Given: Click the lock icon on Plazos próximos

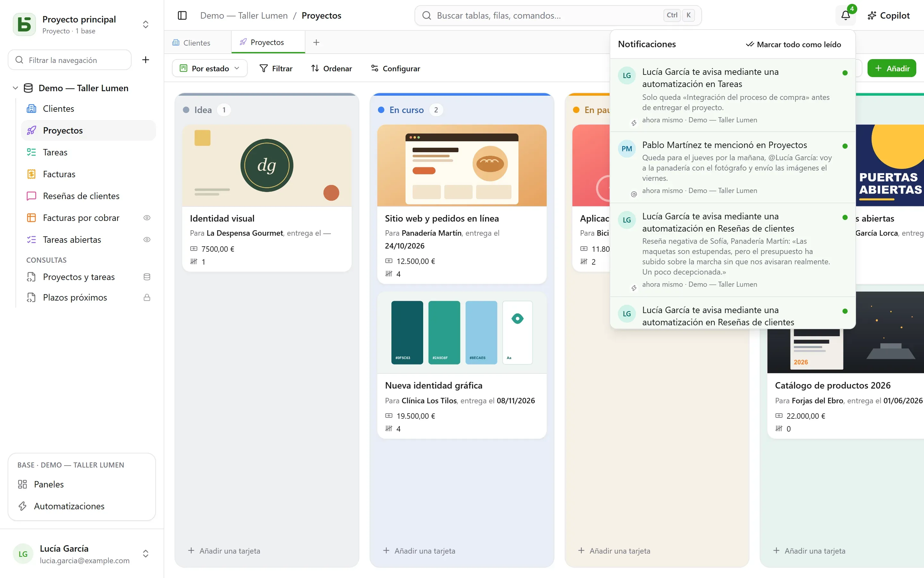Looking at the screenshot, I should pyautogui.click(x=147, y=297).
